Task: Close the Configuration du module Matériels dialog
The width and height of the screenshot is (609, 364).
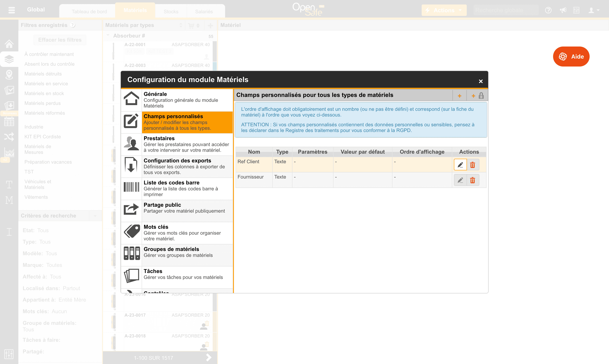Action: click(x=481, y=81)
